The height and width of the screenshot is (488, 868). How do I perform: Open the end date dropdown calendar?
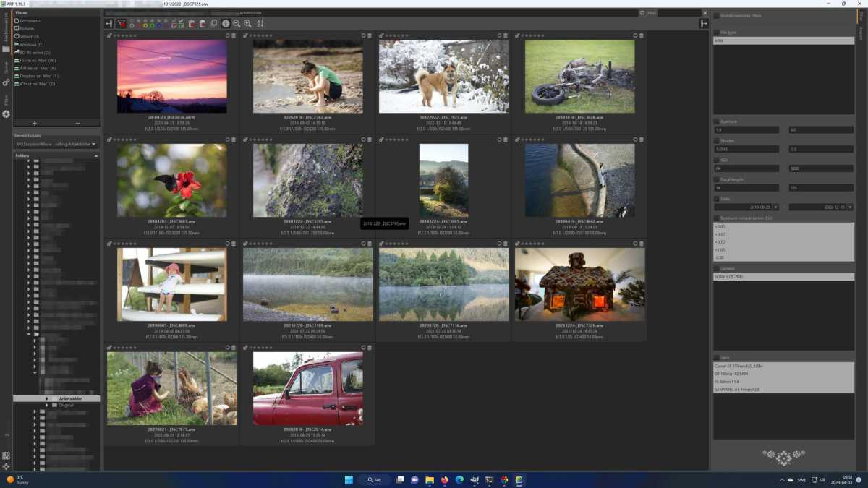pyautogui.click(x=851, y=207)
